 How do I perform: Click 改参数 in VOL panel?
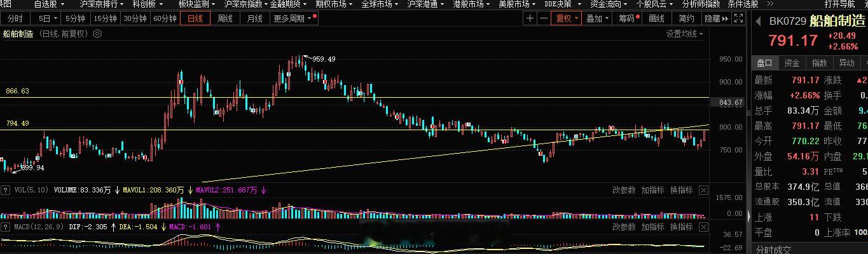624,190
